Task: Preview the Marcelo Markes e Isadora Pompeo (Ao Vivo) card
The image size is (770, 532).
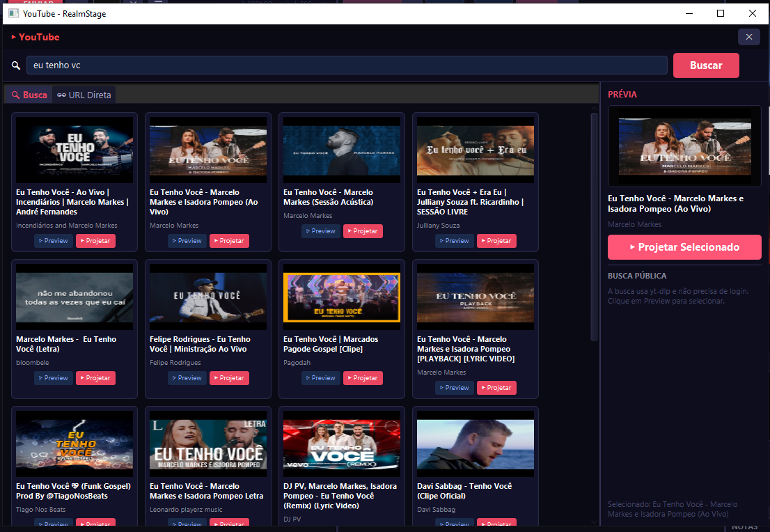Action: [x=187, y=241]
